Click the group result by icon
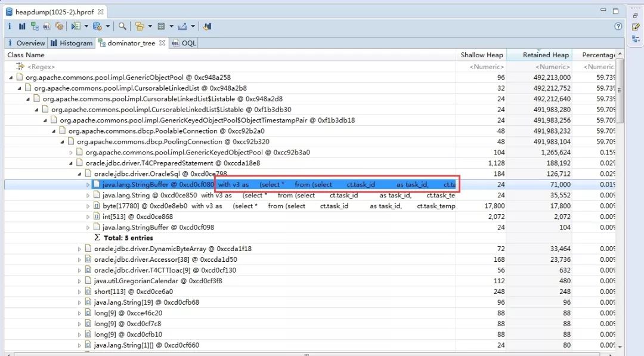The image size is (644, 356). (140, 26)
